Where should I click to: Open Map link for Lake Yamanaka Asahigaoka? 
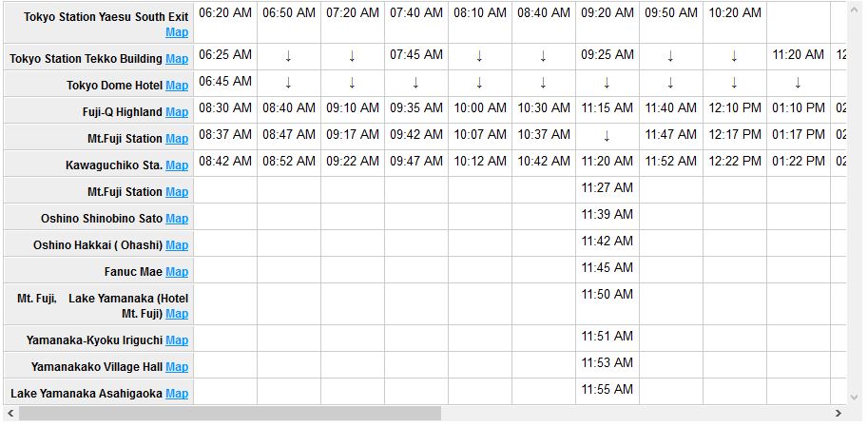point(177,393)
